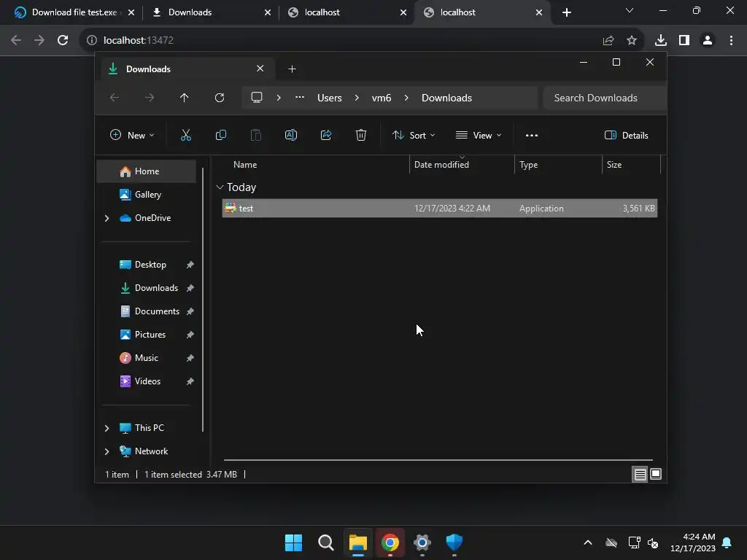
Task: Open a new Chrome tab
Action: (566, 12)
